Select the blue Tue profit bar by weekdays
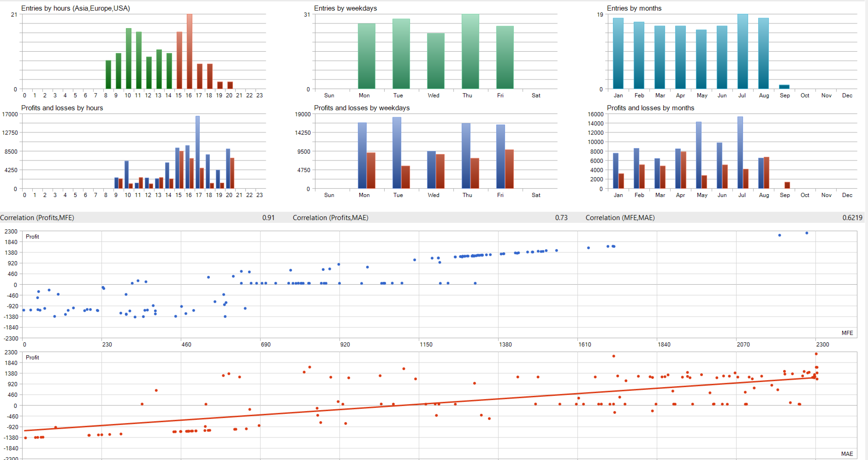This screenshot has width=868, height=460. coord(397,153)
